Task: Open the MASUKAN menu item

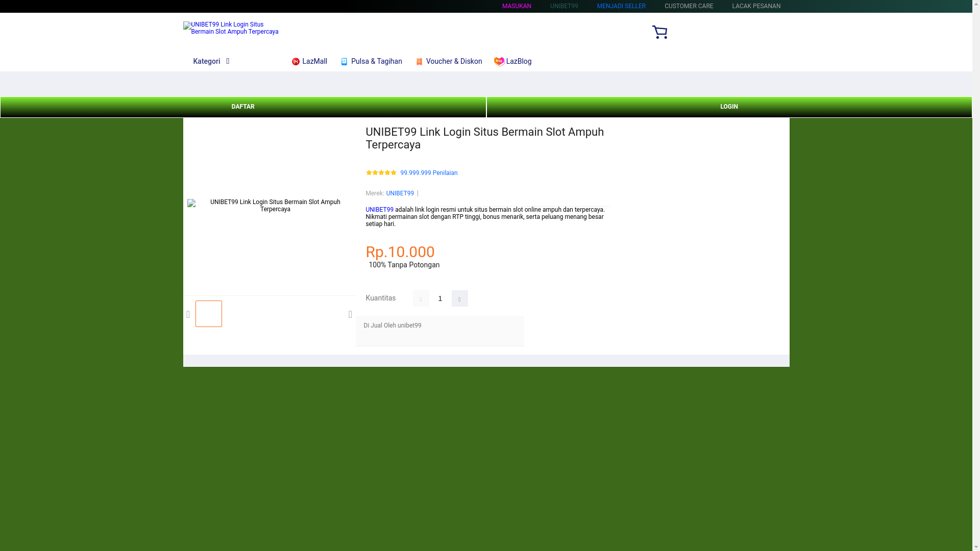Action: (516, 6)
